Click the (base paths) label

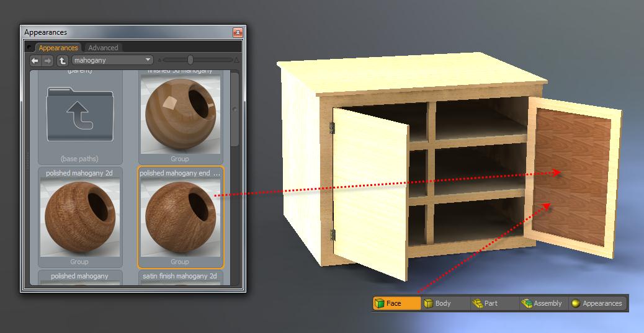(79, 159)
